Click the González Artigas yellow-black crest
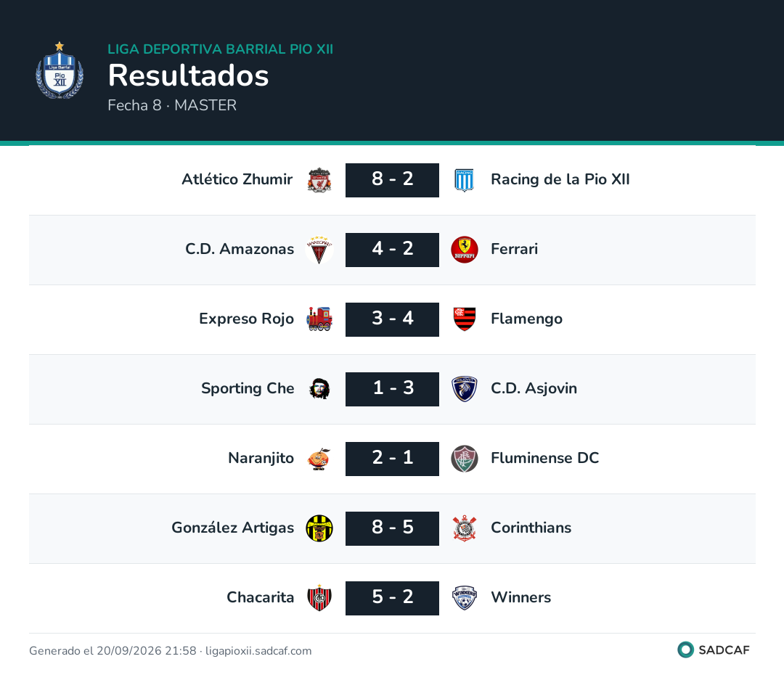 319,528
